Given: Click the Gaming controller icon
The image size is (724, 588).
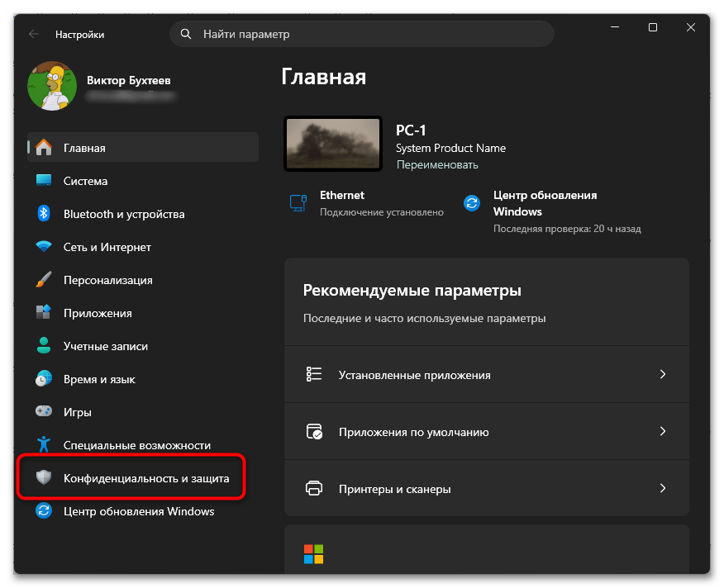Looking at the screenshot, I should [44, 411].
